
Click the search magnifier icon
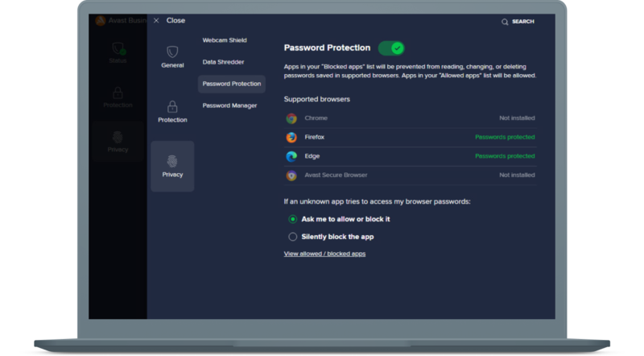tap(505, 22)
